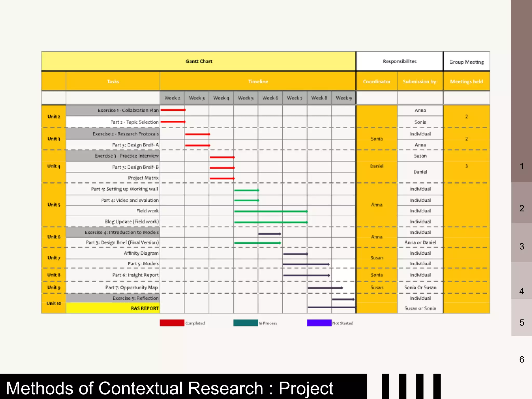The width and height of the screenshot is (532, 399).
Task: Click the Unit 8 row label
Action: (x=54, y=275)
